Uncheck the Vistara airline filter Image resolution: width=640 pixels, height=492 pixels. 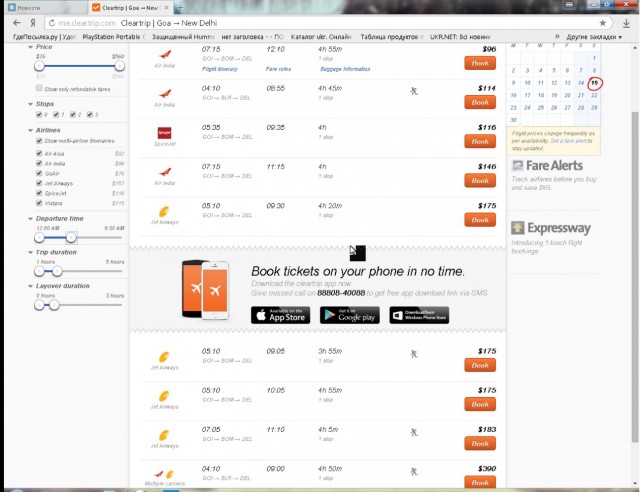click(x=39, y=203)
